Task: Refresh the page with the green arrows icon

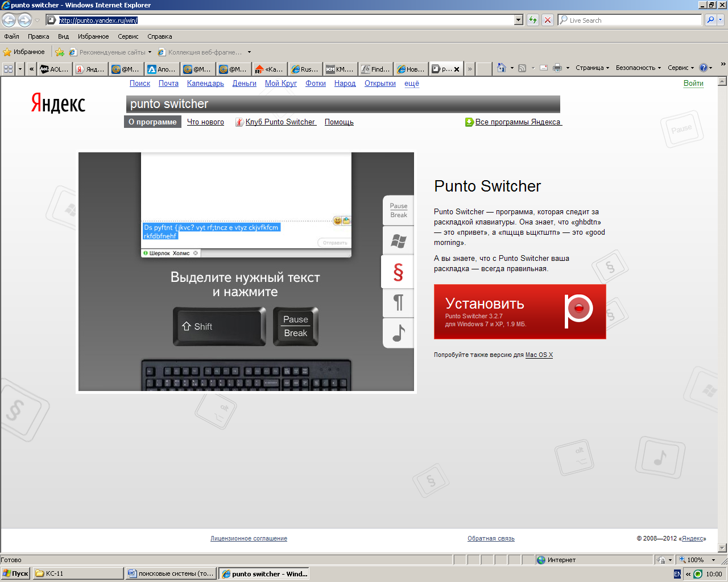Action: 533,20
